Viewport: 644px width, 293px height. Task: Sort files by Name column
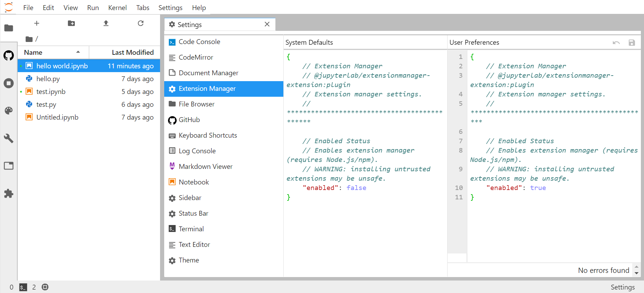click(x=53, y=52)
